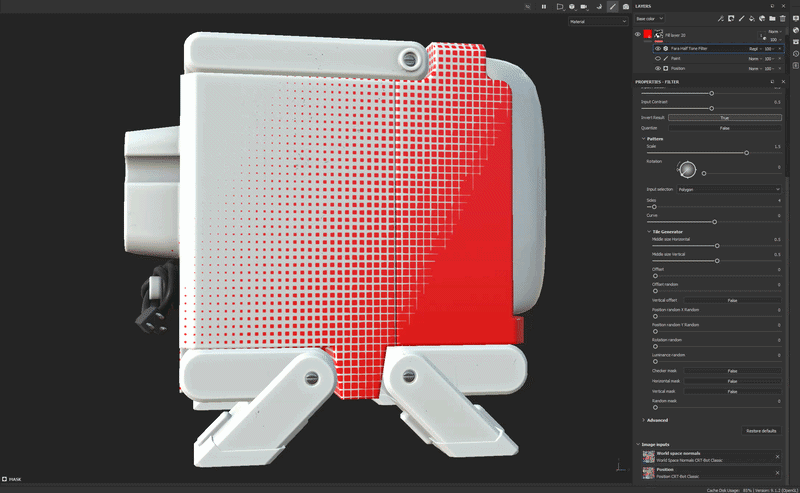
Task: Click the add folder icon in Layers
Action: [x=773, y=18]
